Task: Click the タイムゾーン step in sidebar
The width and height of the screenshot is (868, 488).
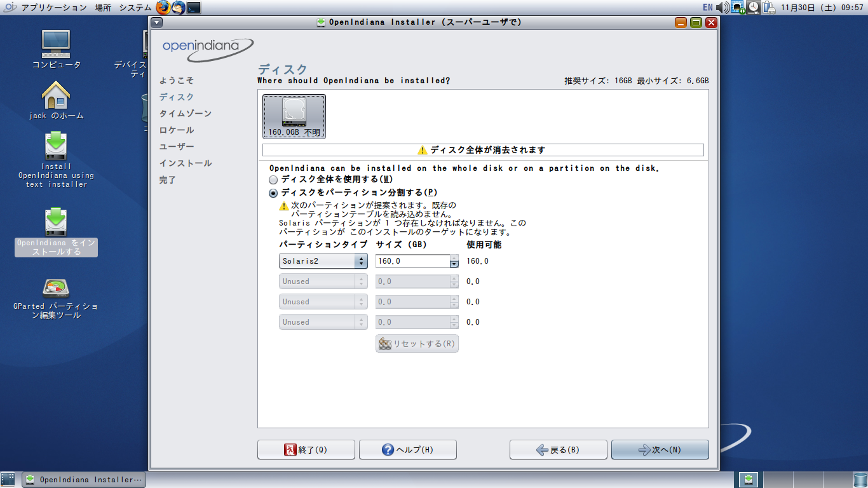Action: pyautogui.click(x=186, y=114)
